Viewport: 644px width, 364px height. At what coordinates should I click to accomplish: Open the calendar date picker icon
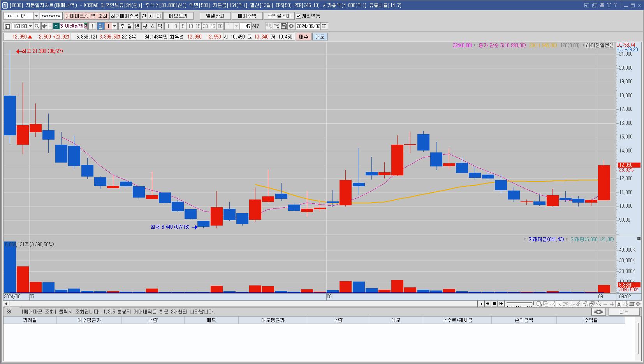tap(324, 26)
